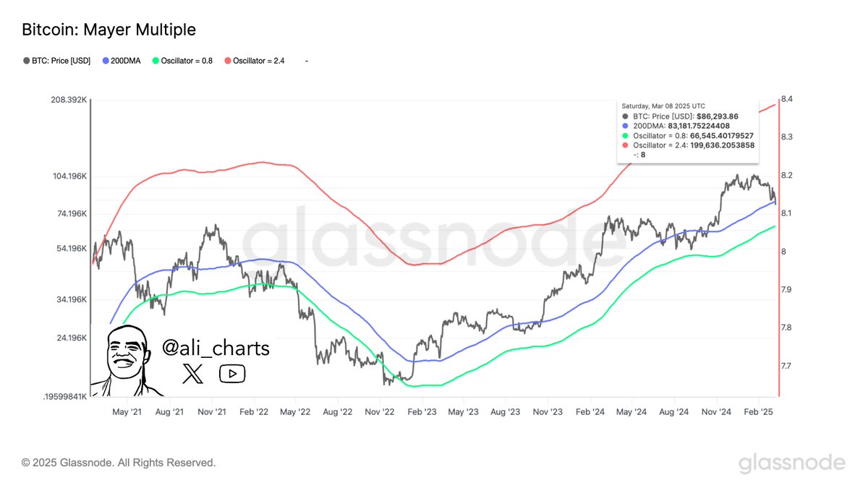This screenshot has height=488, width=868.
Task: Toggle Oscillator = 0.8 legend entry
Action: coord(186,61)
